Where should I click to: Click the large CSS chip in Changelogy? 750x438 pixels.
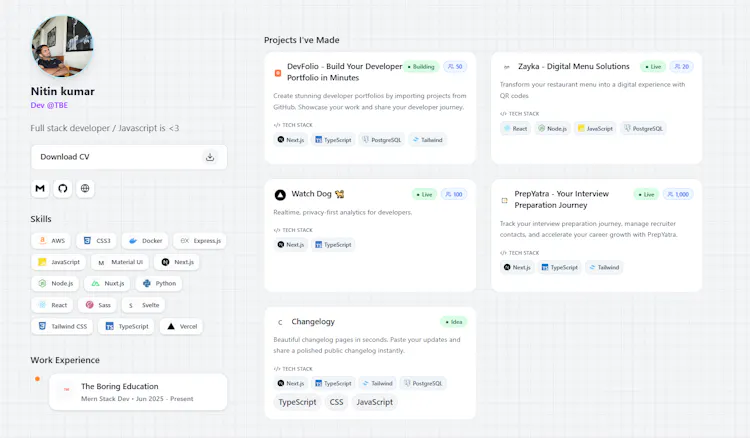[336, 402]
